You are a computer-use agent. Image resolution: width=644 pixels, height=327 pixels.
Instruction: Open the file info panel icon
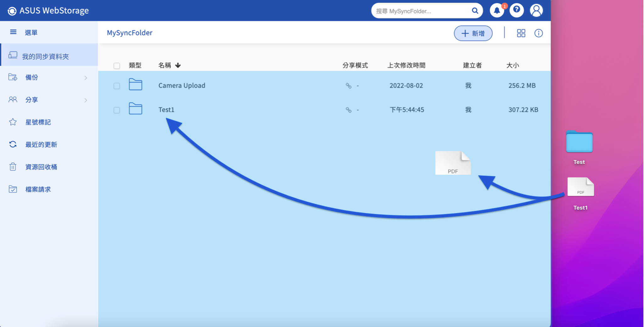538,33
